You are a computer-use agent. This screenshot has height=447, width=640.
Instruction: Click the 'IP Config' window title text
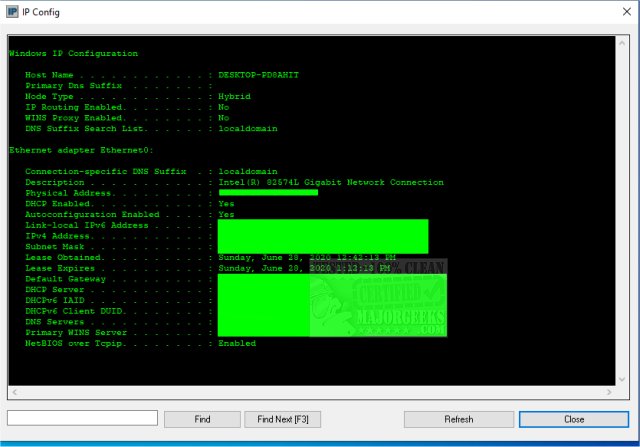(x=41, y=12)
